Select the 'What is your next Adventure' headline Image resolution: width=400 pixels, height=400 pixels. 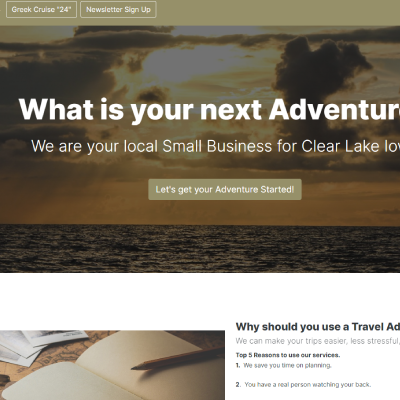209,110
